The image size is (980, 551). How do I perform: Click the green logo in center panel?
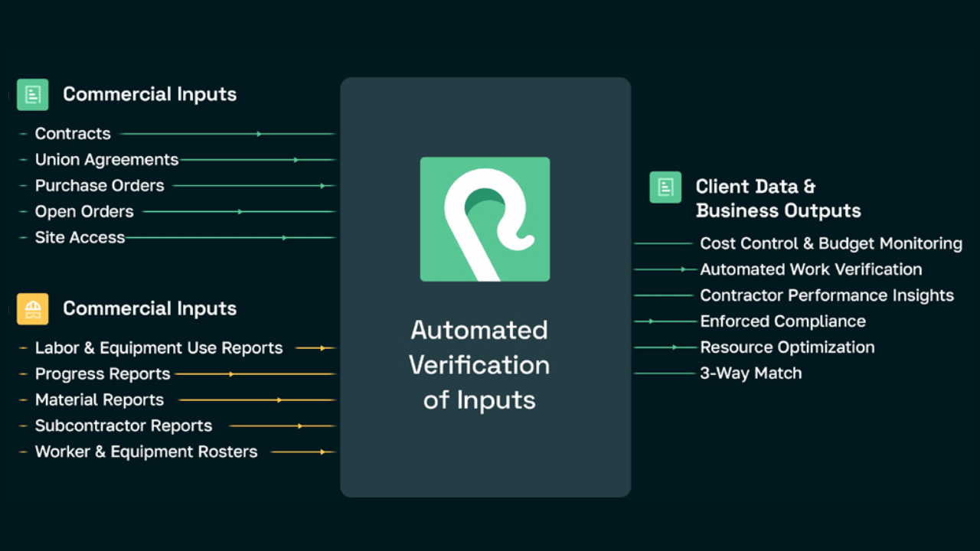click(x=485, y=220)
